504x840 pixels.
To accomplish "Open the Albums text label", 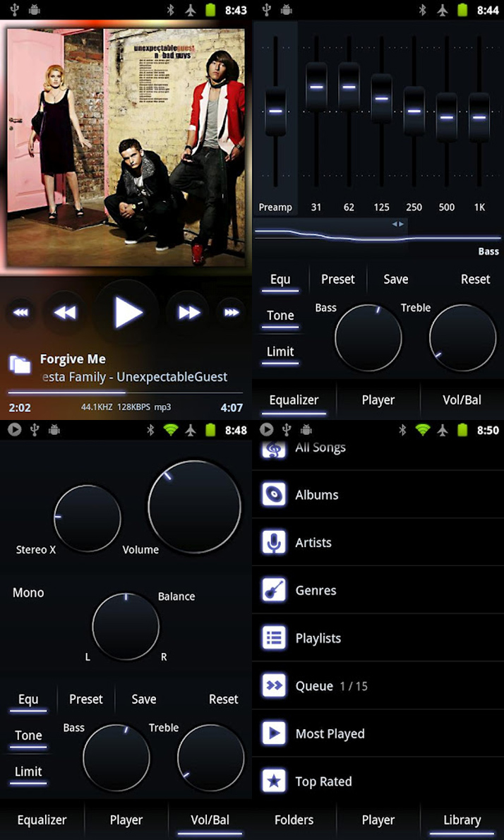I will pos(317,494).
